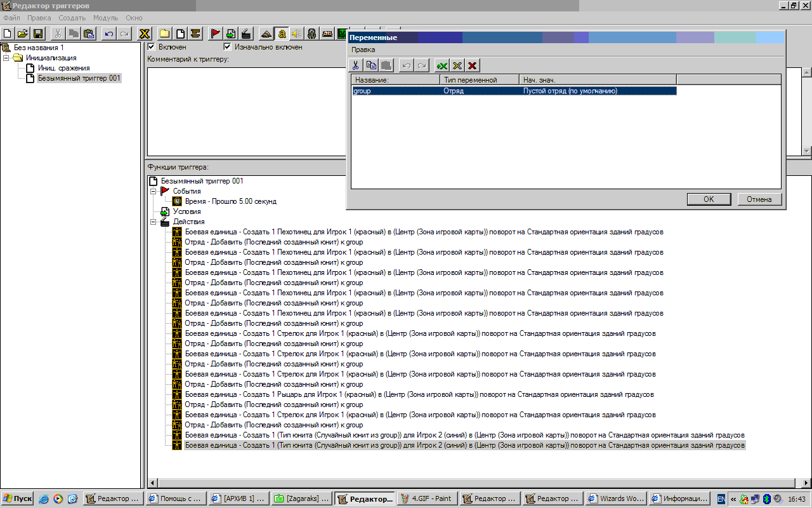This screenshot has height=508, width=812.
Task: Click the new category folder icon
Action: point(164,34)
